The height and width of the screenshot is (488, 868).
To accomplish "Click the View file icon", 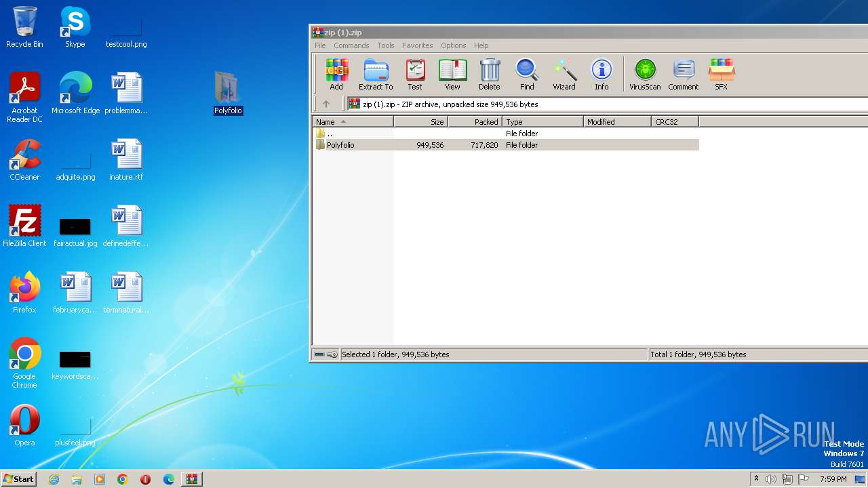I will tap(452, 74).
